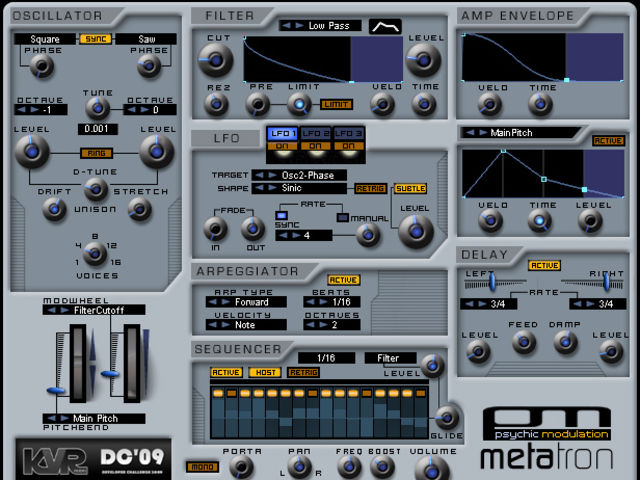The height and width of the screenshot is (480, 640).
Task: Open the LFO TARGET Osc2-Phase selector
Action: (299, 175)
